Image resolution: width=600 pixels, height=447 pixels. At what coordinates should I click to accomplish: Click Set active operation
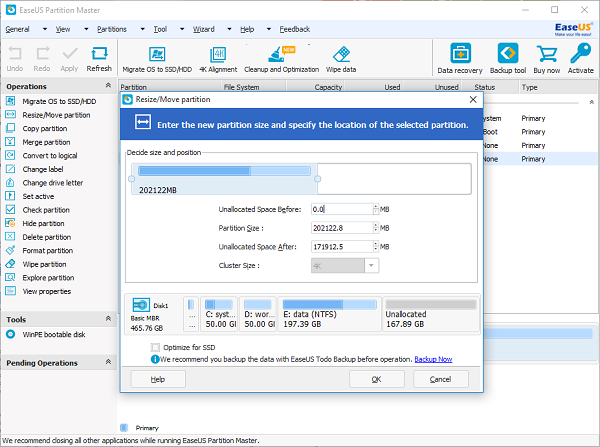tap(38, 196)
